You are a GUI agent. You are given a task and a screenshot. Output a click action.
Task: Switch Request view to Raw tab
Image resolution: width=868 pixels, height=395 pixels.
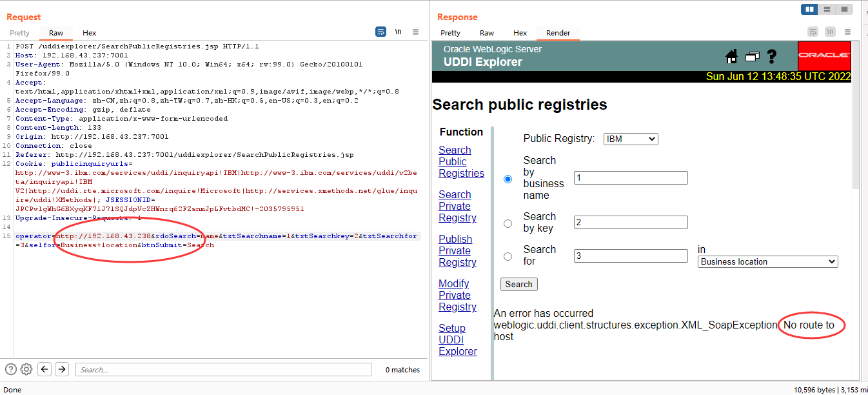[x=56, y=33]
